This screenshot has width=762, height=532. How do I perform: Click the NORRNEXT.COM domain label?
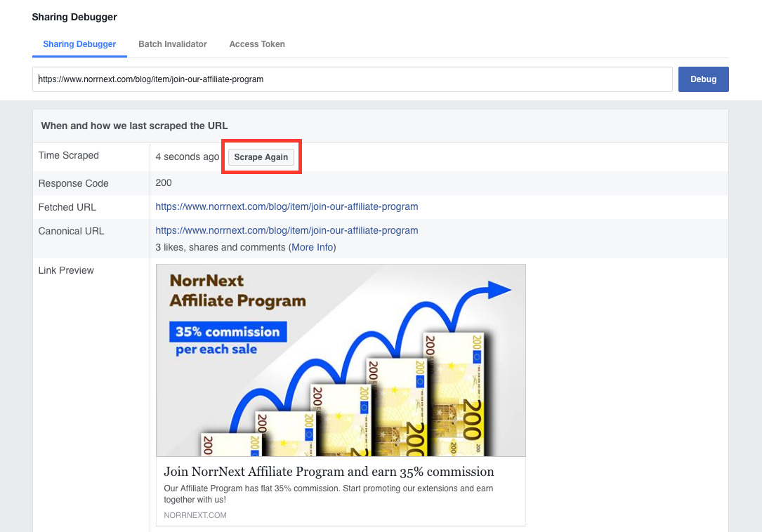[195, 514]
